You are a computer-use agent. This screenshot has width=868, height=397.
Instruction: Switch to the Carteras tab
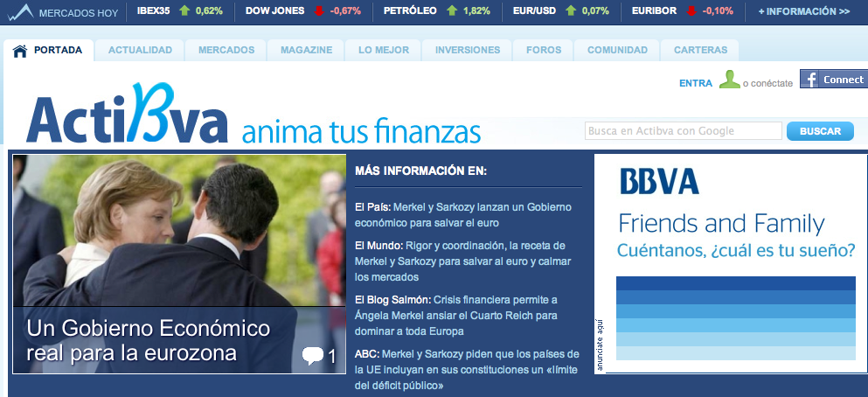click(700, 51)
